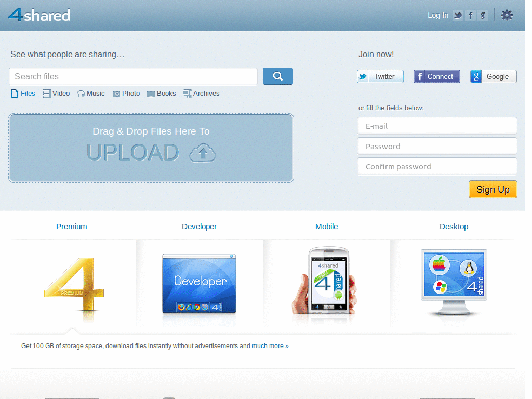This screenshot has height=399, width=532.
Task: Focus the Password field
Action: tap(437, 146)
